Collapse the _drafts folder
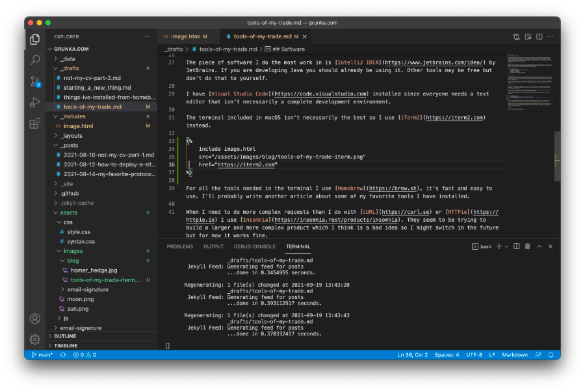 tap(101, 68)
